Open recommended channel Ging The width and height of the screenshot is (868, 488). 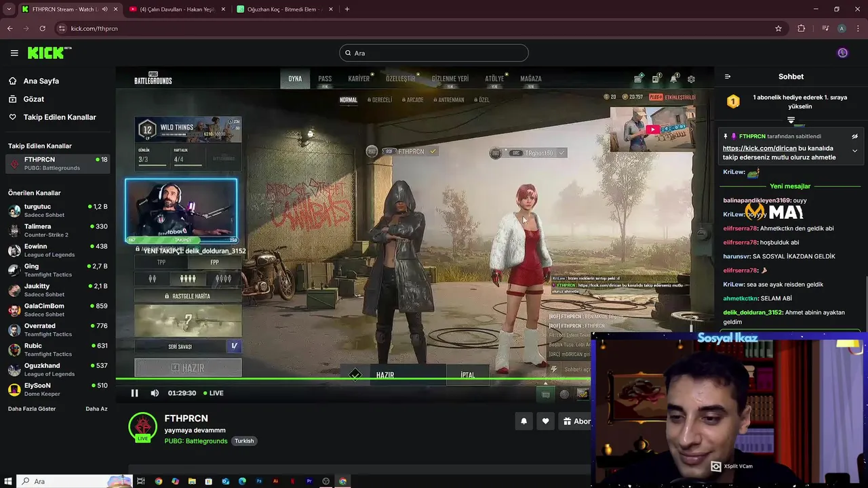58,270
